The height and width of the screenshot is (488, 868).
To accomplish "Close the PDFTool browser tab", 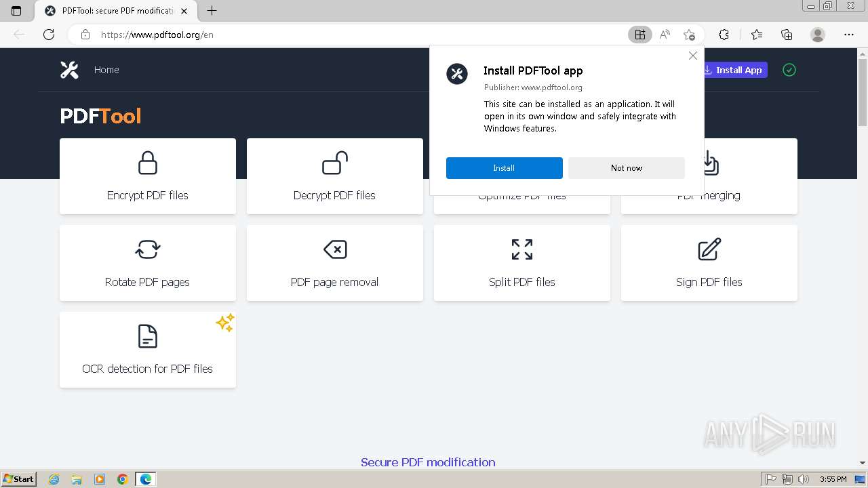I will (184, 11).
